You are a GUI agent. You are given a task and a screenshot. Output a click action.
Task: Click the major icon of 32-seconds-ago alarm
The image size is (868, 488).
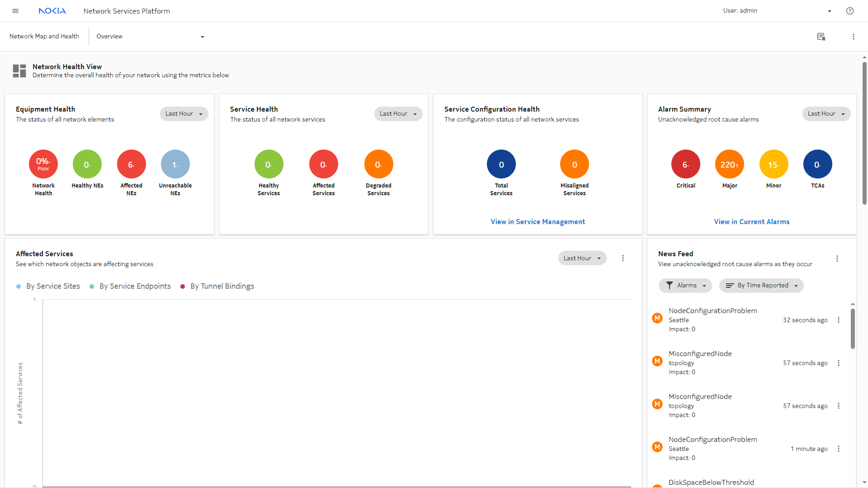[x=657, y=318]
